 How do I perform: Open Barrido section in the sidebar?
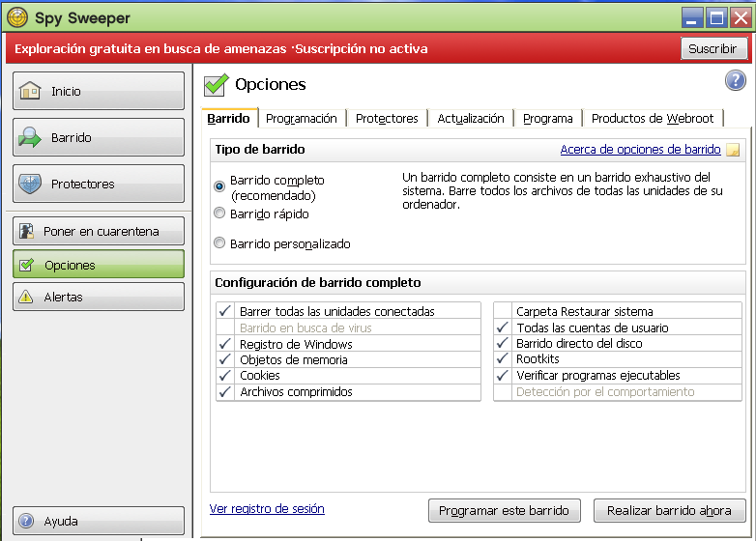99,137
